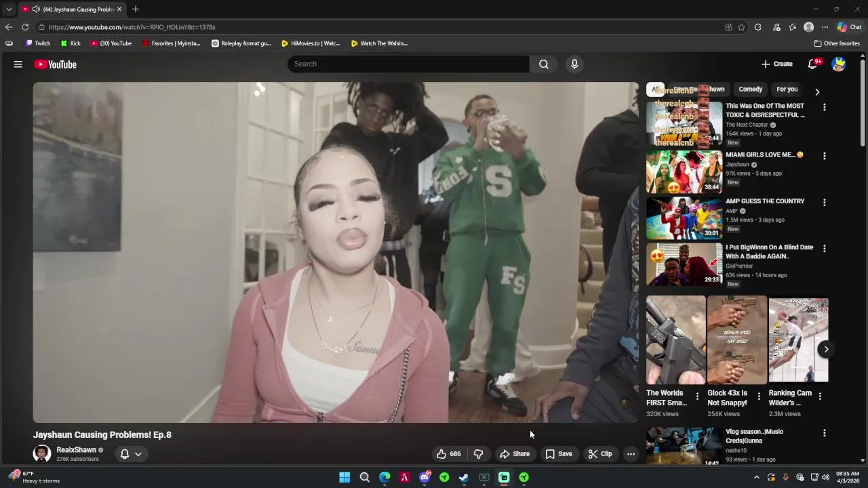This screenshot has height=488, width=868.
Task: Show more filter chips with arrow
Action: click(817, 91)
